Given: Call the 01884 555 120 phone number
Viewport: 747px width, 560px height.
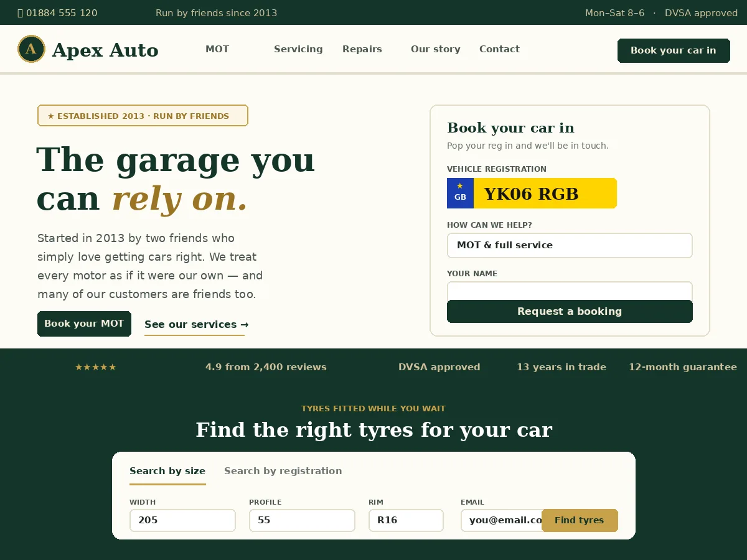Looking at the screenshot, I should point(62,13).
